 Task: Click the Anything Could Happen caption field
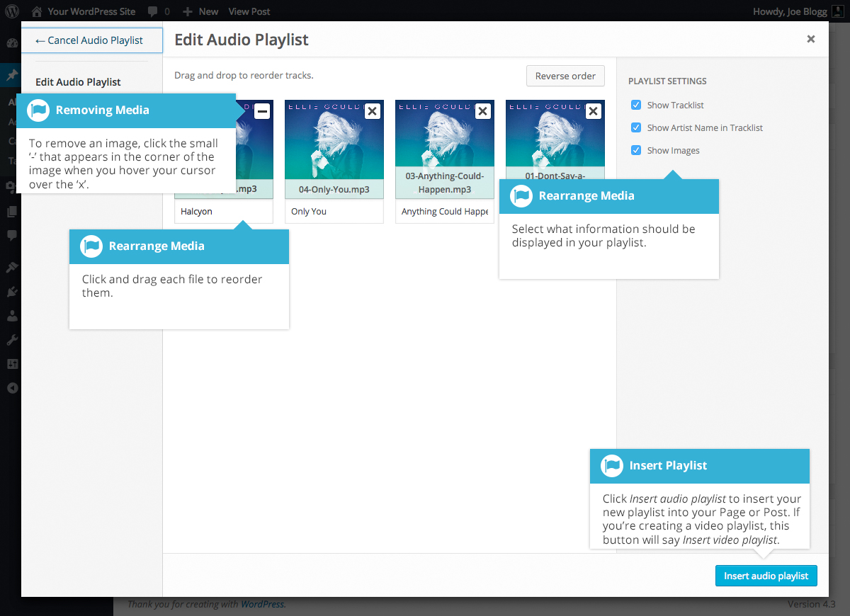point(445,211)
